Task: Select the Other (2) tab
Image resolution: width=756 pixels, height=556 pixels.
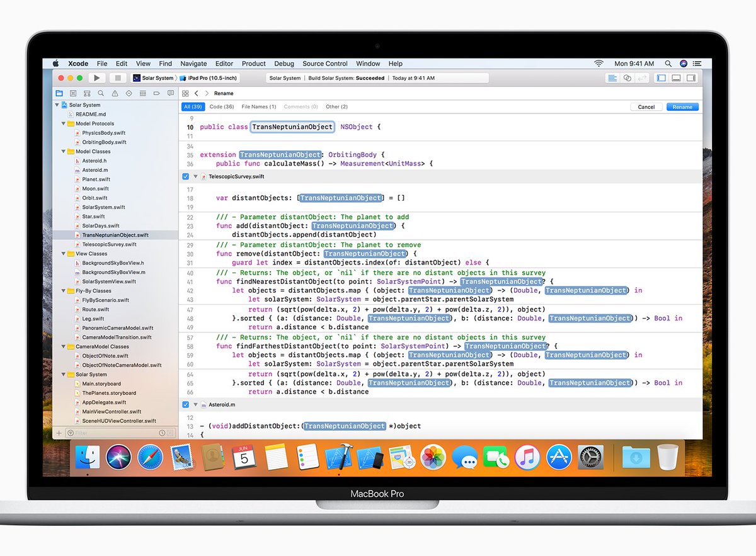Action: pos(336,107)
